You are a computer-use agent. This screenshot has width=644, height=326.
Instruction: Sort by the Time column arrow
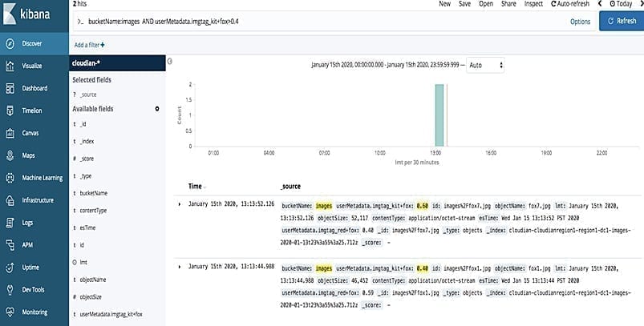pos(205,187)
